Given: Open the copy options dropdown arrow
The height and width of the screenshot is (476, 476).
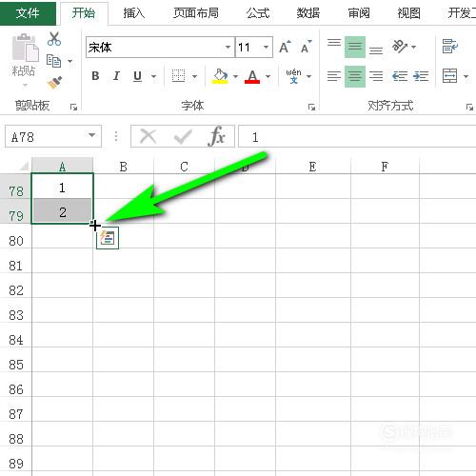Looking at the screenshot, I should (69, 61).
